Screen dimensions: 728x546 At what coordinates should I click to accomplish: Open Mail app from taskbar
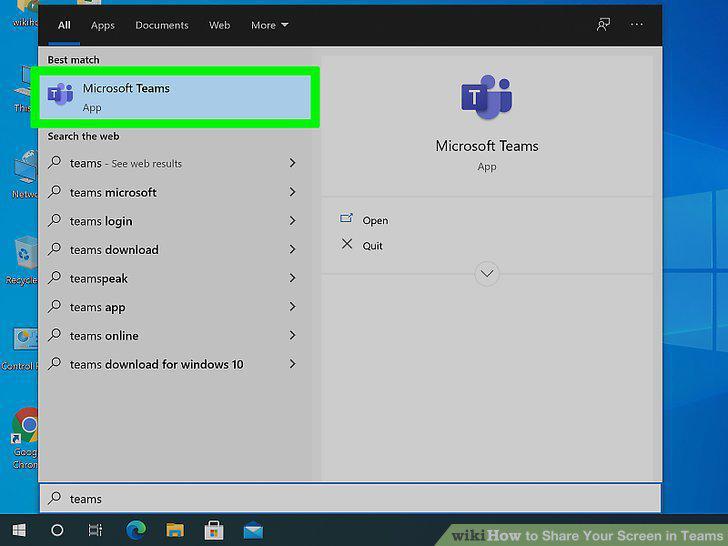click(253, 531)
